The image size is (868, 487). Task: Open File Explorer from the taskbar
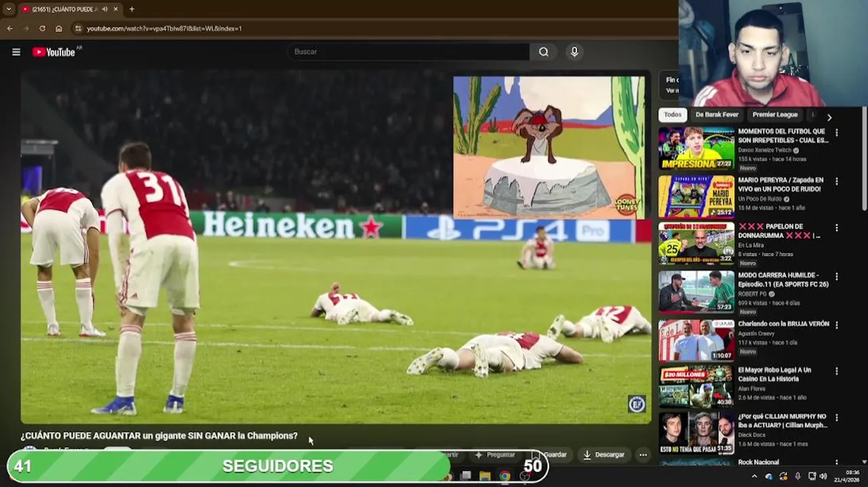pos(485,476)
